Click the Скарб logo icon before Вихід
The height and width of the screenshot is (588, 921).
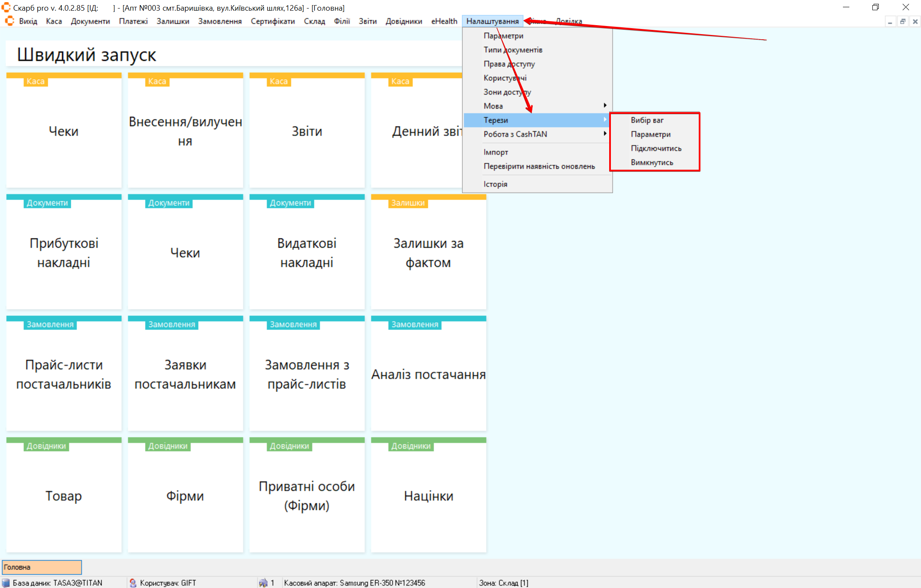(9, 21)
